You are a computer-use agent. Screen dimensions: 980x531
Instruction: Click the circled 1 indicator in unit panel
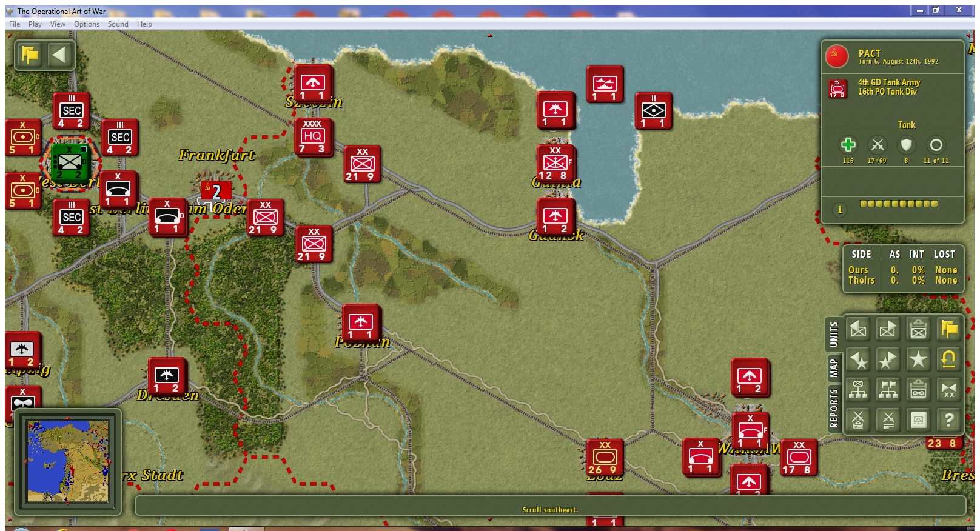click(839, 210)
